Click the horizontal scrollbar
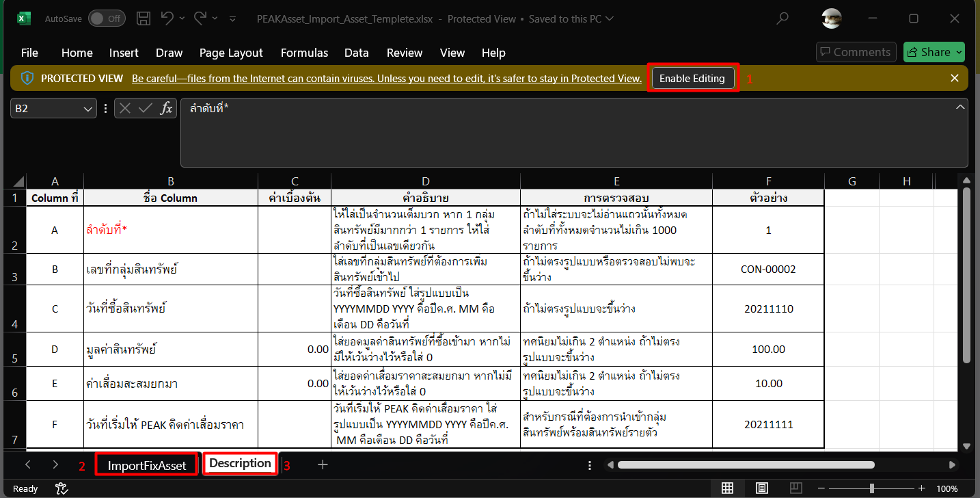980x498 pixels. coord(745,464)
